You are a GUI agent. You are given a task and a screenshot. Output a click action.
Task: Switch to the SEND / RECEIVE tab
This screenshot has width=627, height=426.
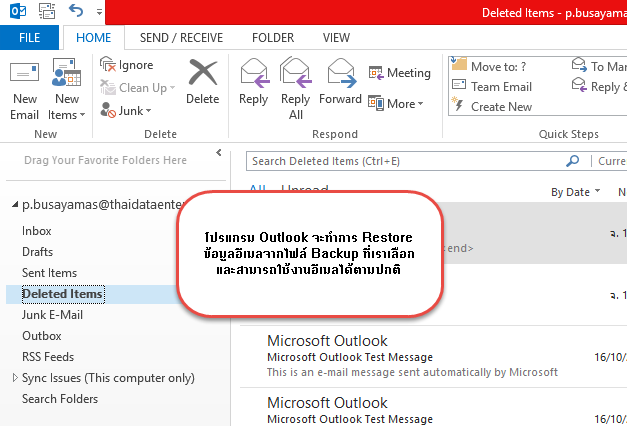pyautogui.click(x=181, y=38)
